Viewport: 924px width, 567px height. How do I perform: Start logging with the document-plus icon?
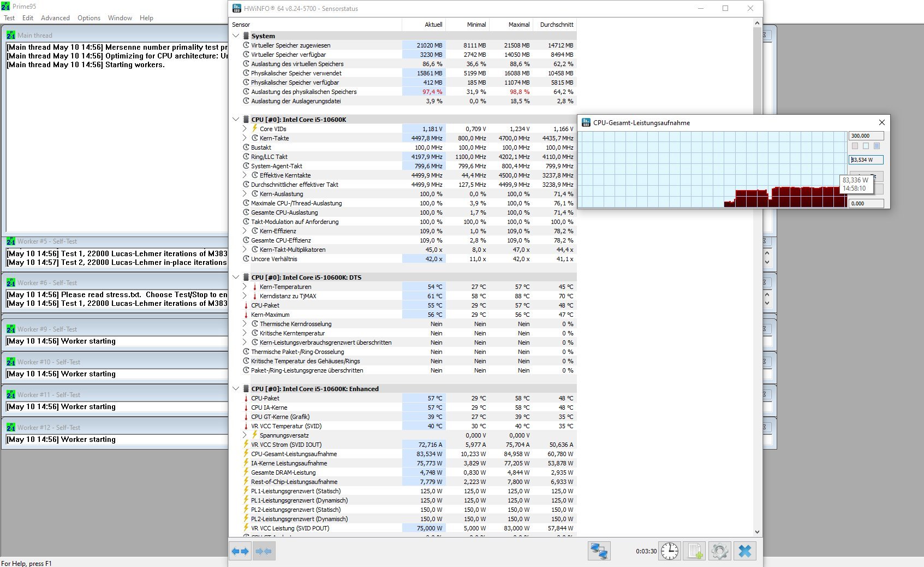[x=695, y=551]
